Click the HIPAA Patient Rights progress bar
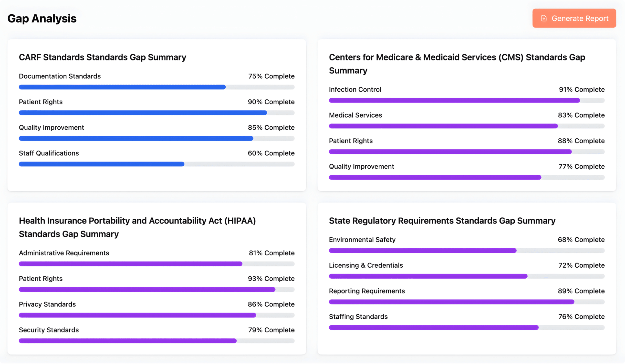Screen dimensions: 625x364 (x=157, y=290)
